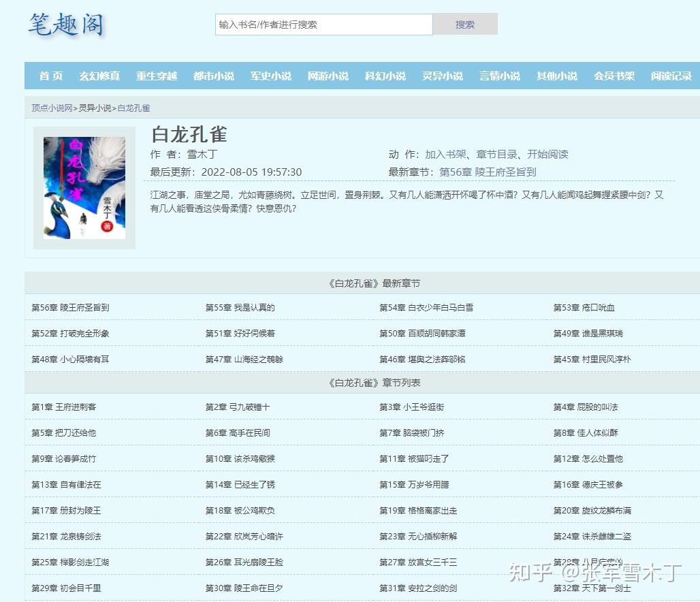Open 第54章 白衣少年白马白雪

[x=426, y=308]
